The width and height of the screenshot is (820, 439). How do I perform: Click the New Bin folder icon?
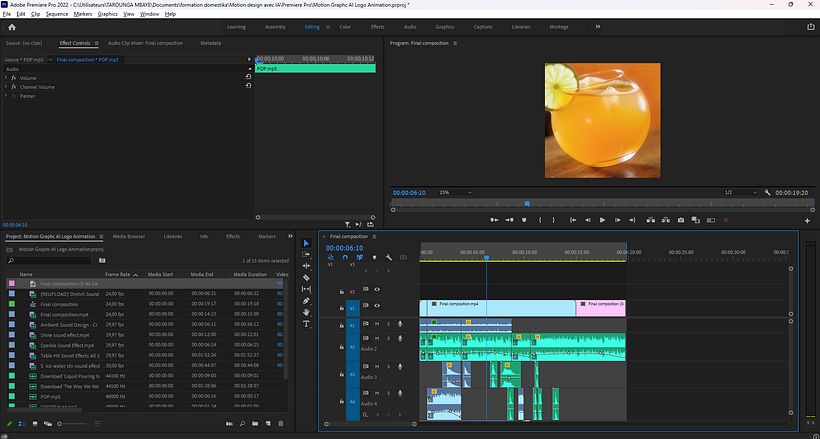(255, 424)
